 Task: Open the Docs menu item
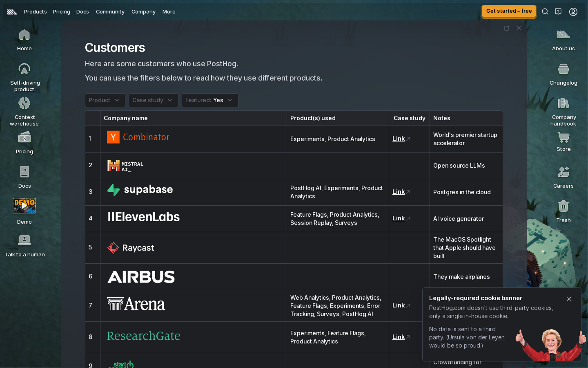(82, 11)
